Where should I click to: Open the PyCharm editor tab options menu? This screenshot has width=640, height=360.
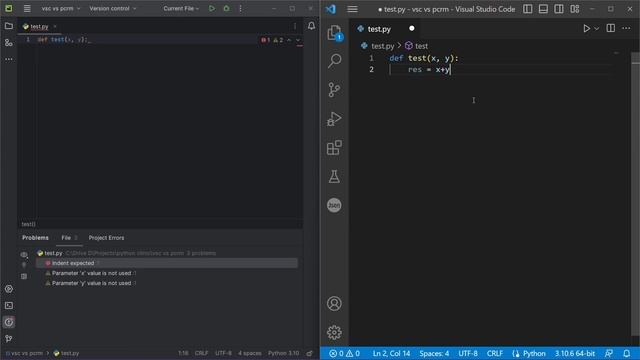(x=295, y=26)
